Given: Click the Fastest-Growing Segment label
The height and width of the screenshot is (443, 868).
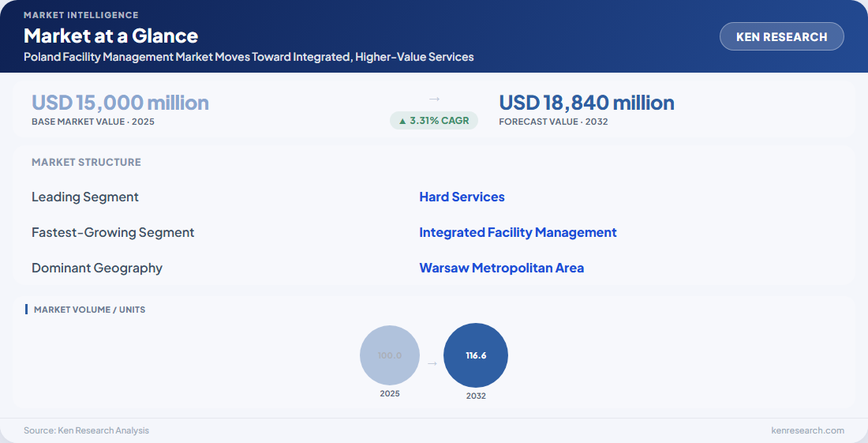Looking at the screenshot, I should 113,233.
